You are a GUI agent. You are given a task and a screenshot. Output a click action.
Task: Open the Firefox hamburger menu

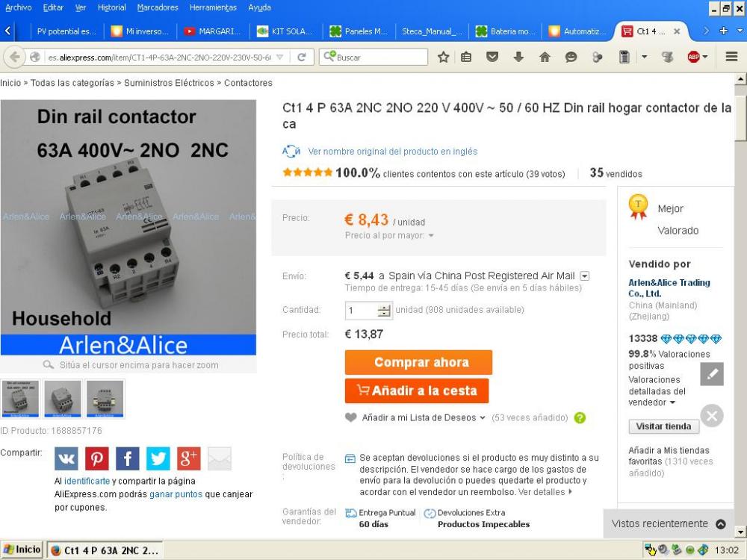(732, 57)
